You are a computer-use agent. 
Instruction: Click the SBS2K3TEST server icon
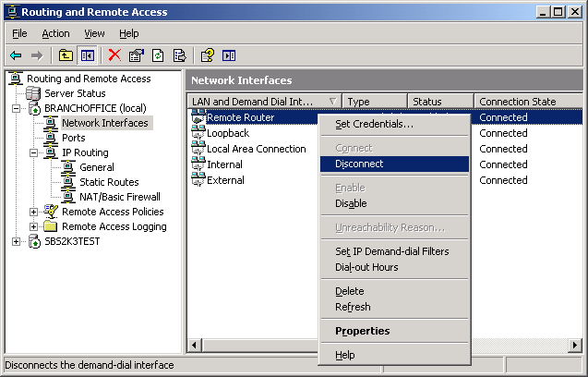[34, 241]
